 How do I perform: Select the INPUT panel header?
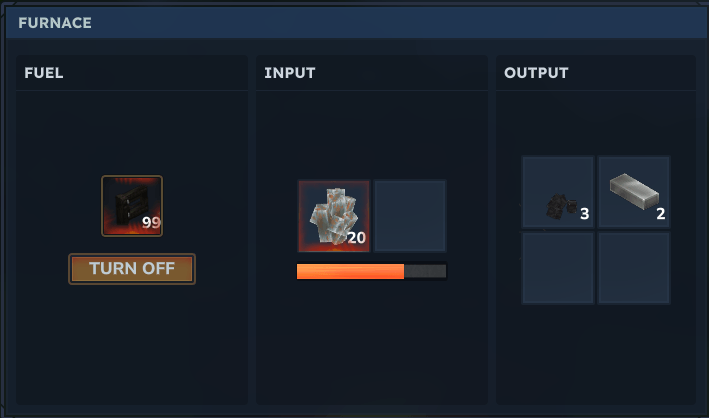point(290,73)
